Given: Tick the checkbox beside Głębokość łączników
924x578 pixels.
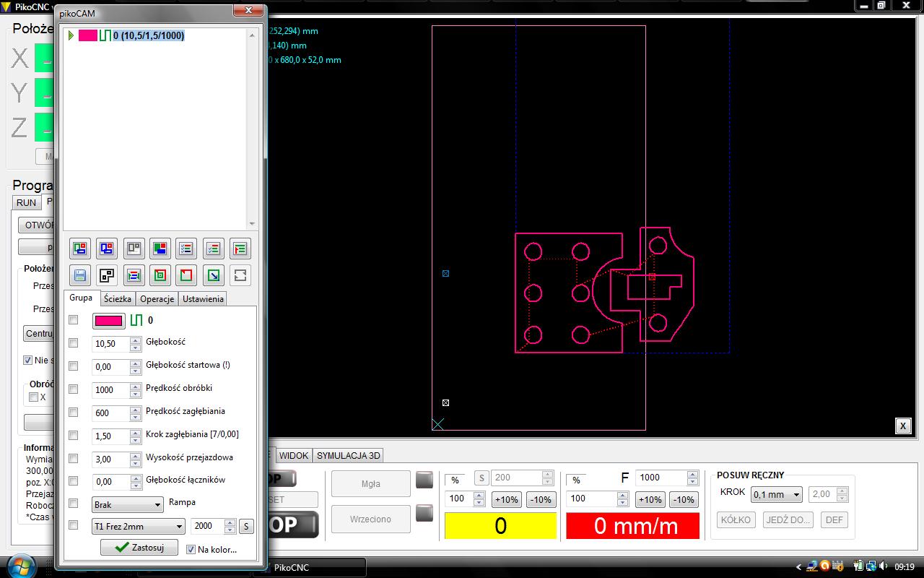Looking at the screenshot, I should (73, 480).
